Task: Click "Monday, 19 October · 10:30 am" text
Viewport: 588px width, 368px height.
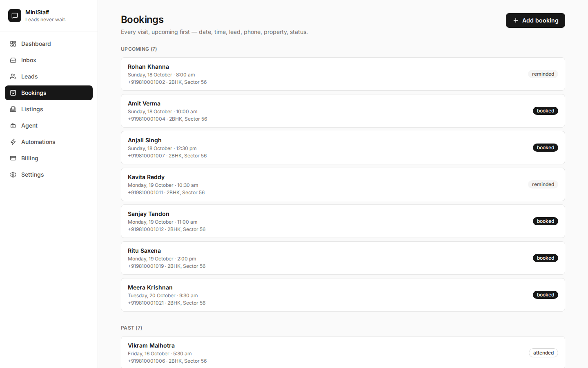Action: tap(163, 185)
